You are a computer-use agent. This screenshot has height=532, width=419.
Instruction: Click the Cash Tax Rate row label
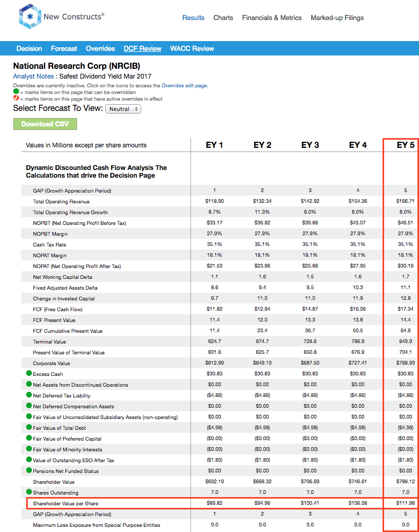tap(49, 244)
